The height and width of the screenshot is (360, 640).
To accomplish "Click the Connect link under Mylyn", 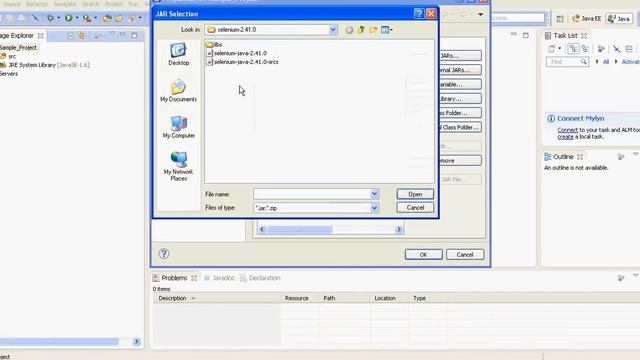I will [x=568, y=130].
